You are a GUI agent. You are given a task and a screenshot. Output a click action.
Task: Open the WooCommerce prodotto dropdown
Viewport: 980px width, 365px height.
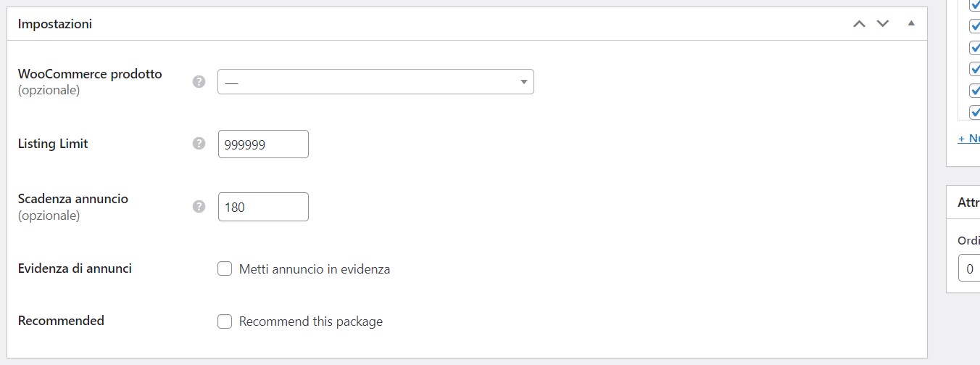click(375, 82)
